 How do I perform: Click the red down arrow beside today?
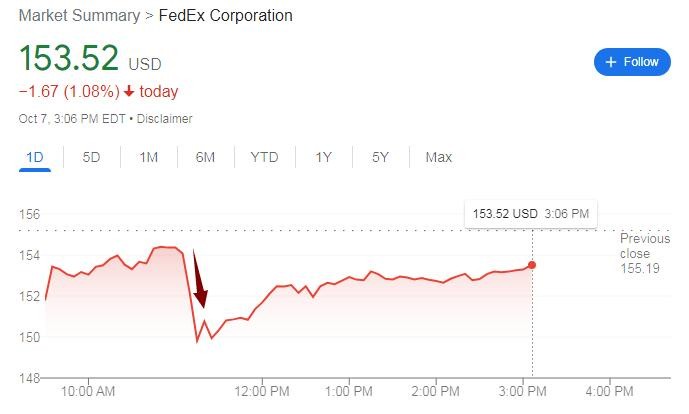(x=129, y=92)
